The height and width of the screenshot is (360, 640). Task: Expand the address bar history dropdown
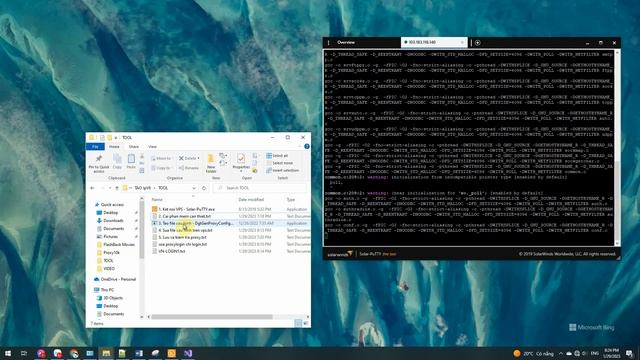pos(194,188)
